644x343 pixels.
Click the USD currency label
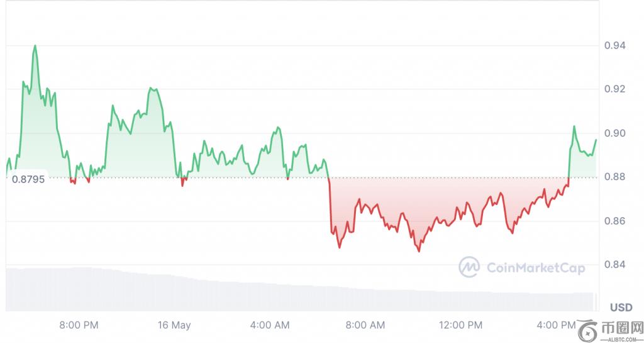click(621, 308)
